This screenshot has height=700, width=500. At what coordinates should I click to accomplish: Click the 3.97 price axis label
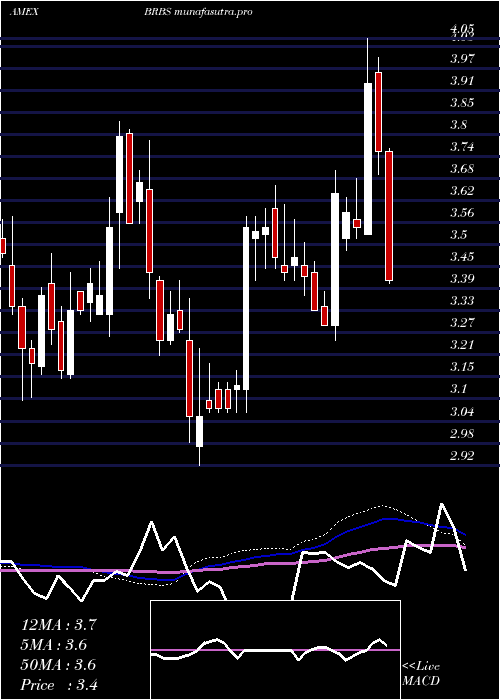pos(462,58)
